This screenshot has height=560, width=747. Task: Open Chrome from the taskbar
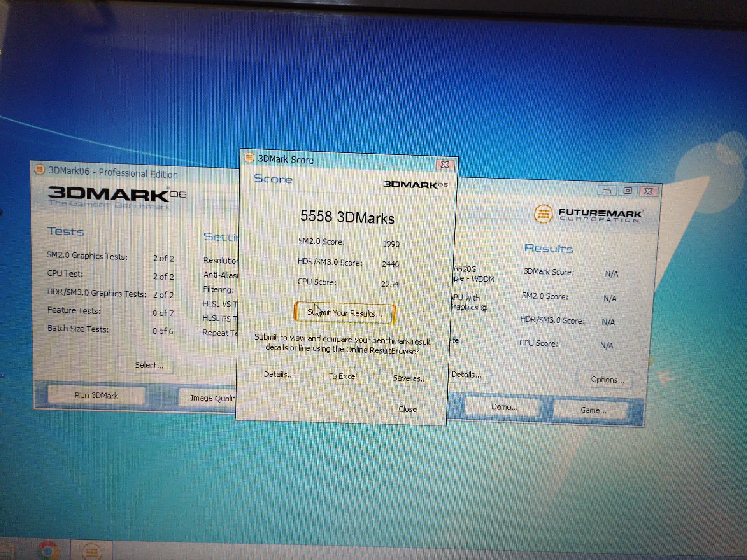pyautogui.click(x=48, y=550)
